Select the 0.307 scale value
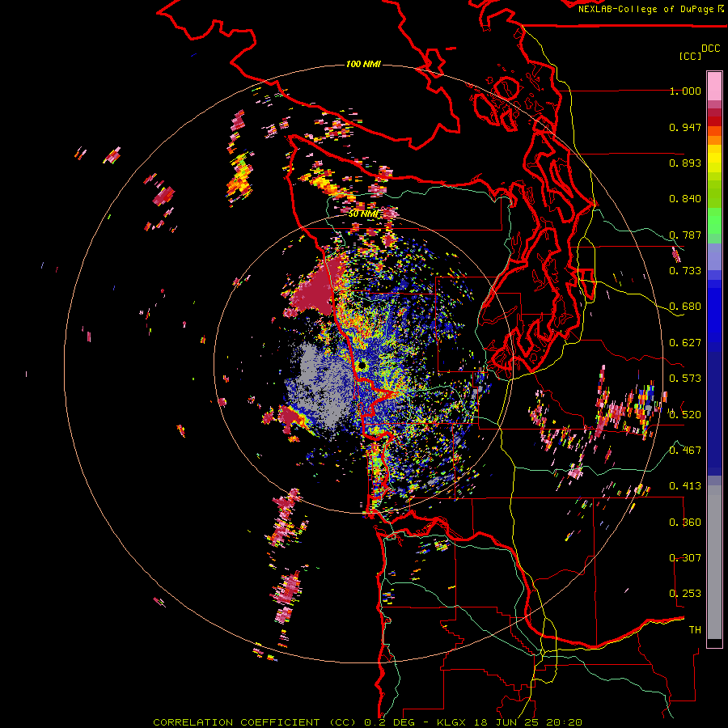728x728 pixels. (x=685, y=558)
